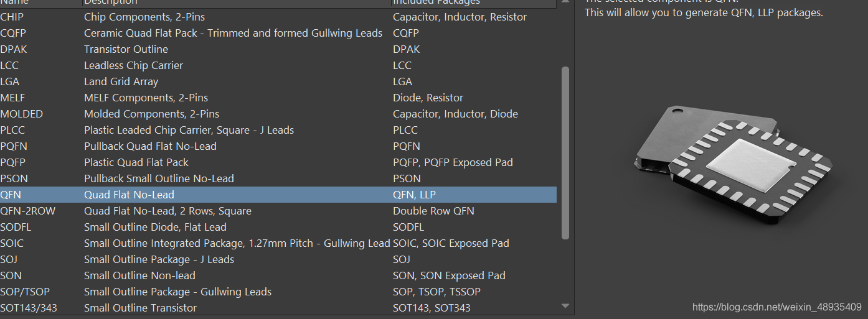Screen dimensions: 868x319
Task: Select the SOP/TSOP Gullwing Leads row
Action: click(177, 292)
